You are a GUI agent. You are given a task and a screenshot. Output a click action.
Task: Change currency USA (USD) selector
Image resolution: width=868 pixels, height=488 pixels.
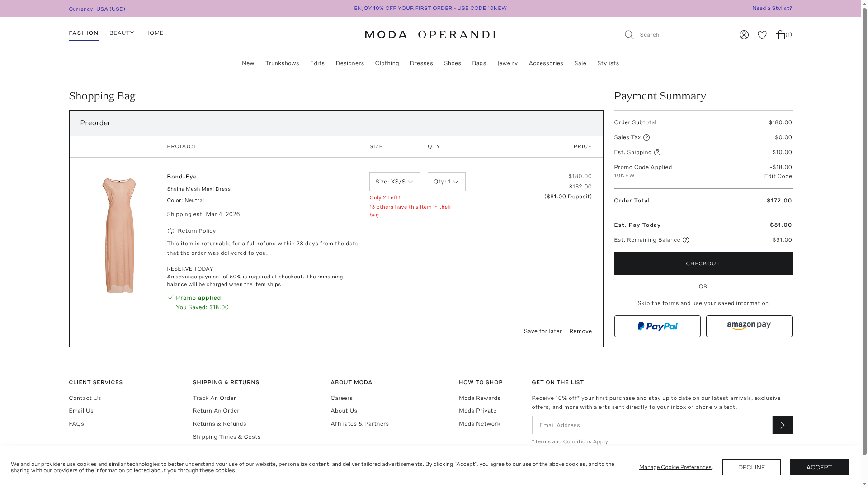[97, 9]
